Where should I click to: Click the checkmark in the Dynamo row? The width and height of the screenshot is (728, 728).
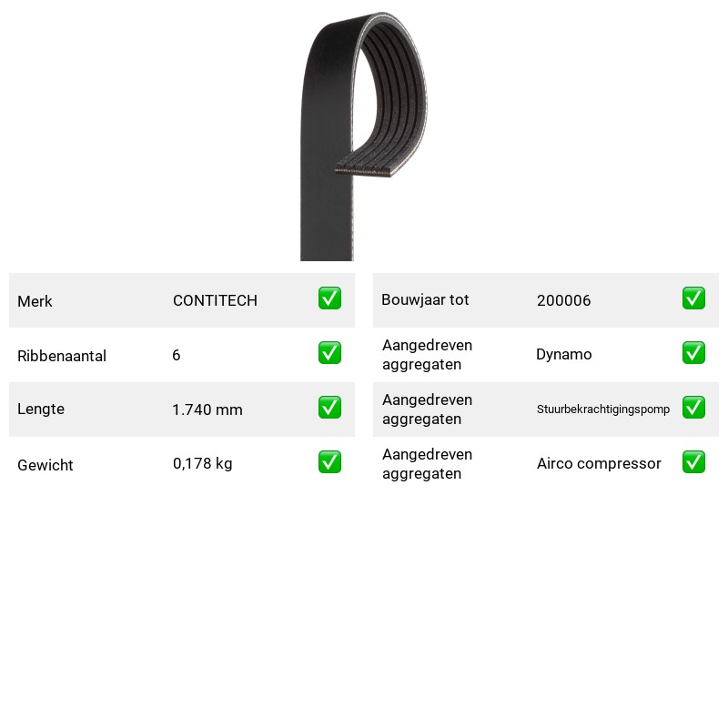click(x=693, y=353)
